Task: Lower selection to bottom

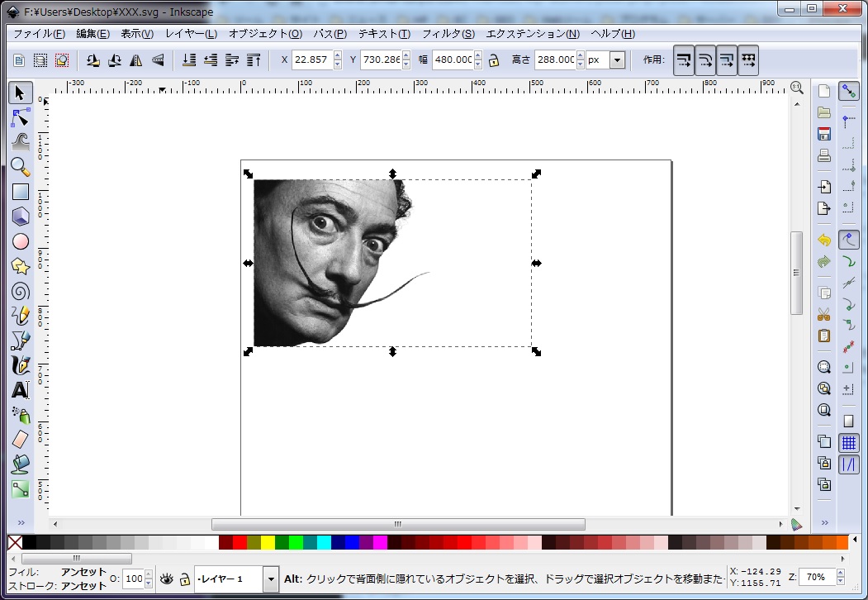Action: pyautogui.click(x=189, y=60)
